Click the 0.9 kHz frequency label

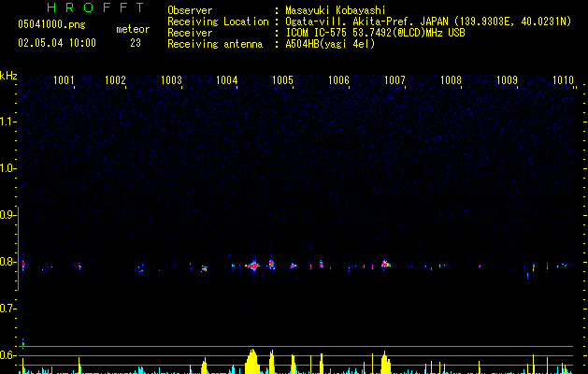tap(7, 215)
